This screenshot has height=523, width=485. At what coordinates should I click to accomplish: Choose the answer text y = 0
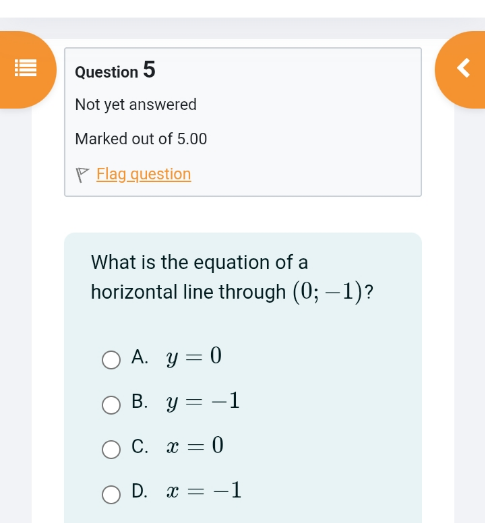[194, 356]
